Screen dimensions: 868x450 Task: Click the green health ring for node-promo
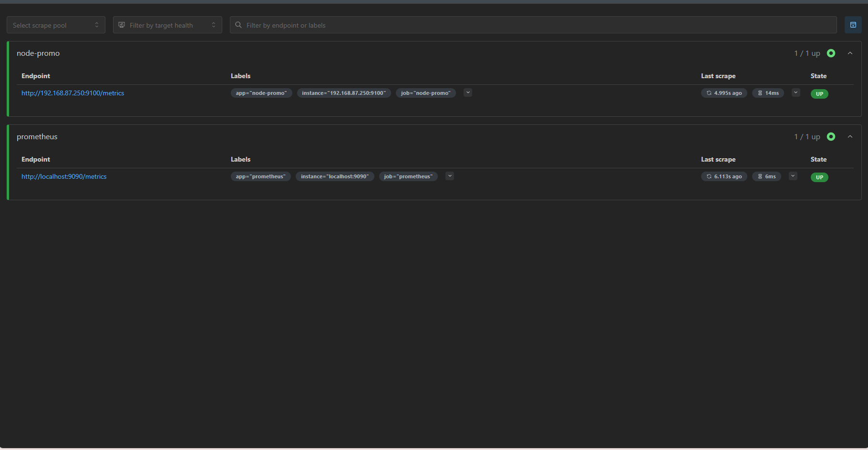[831, 53]
